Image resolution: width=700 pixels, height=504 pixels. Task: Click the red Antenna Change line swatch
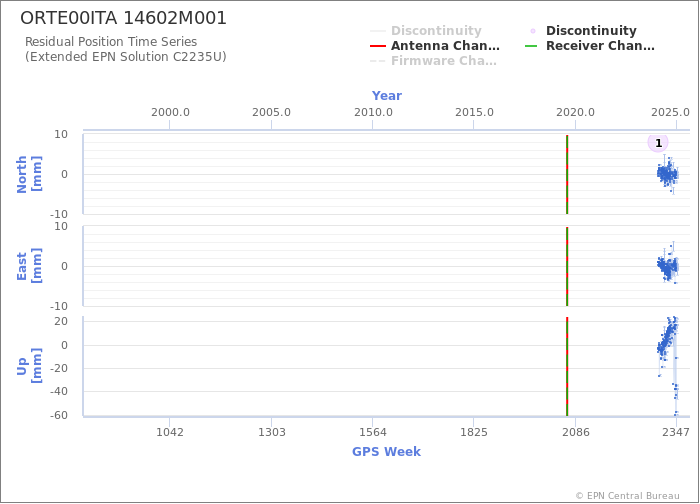[378, 46]
